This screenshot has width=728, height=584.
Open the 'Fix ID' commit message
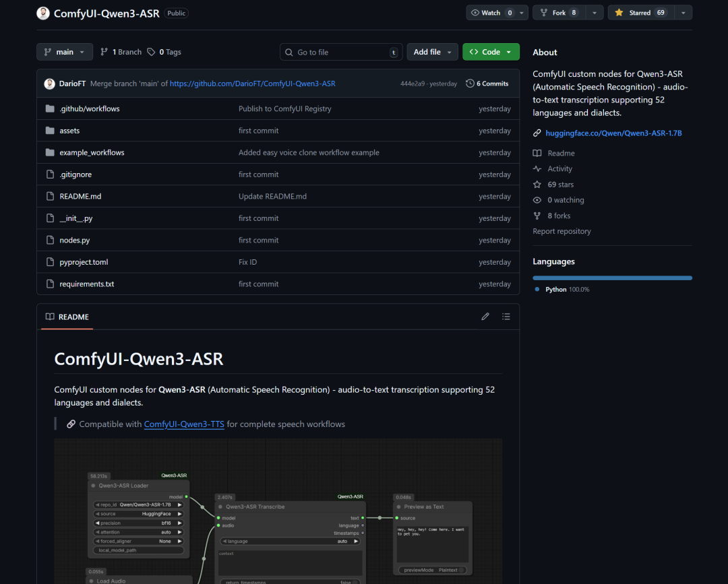click(247, 262)
